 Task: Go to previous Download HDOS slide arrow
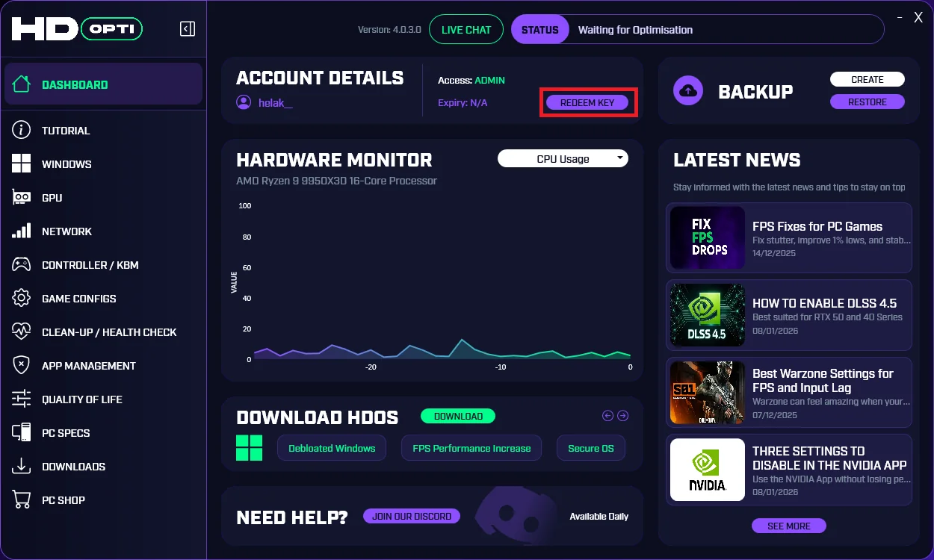pos(607,416)
